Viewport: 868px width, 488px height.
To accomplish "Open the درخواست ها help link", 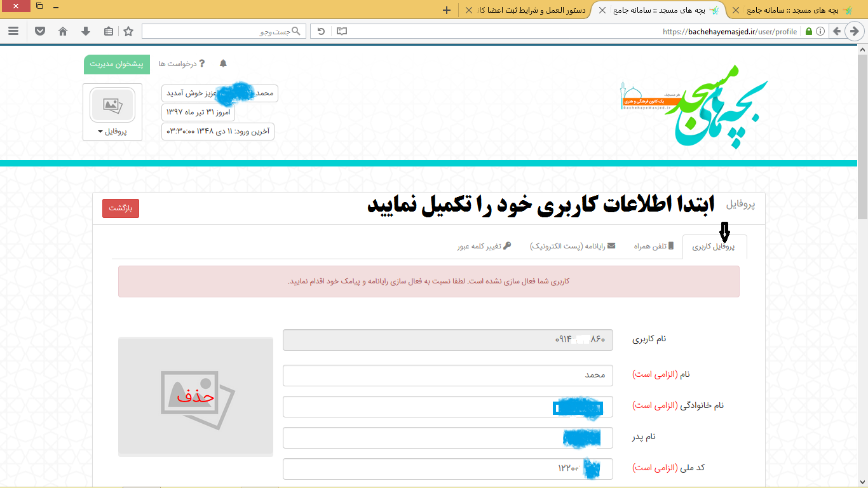I will coord(182,64).
